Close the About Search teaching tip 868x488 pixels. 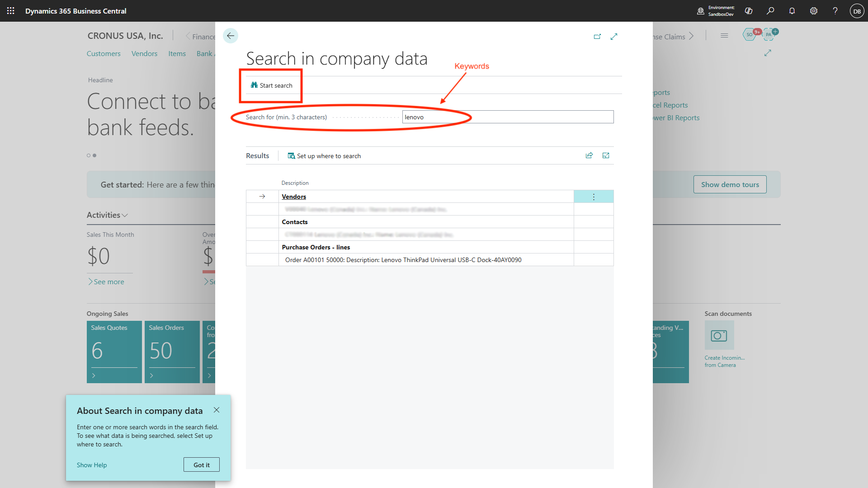[x=217, y=410]
